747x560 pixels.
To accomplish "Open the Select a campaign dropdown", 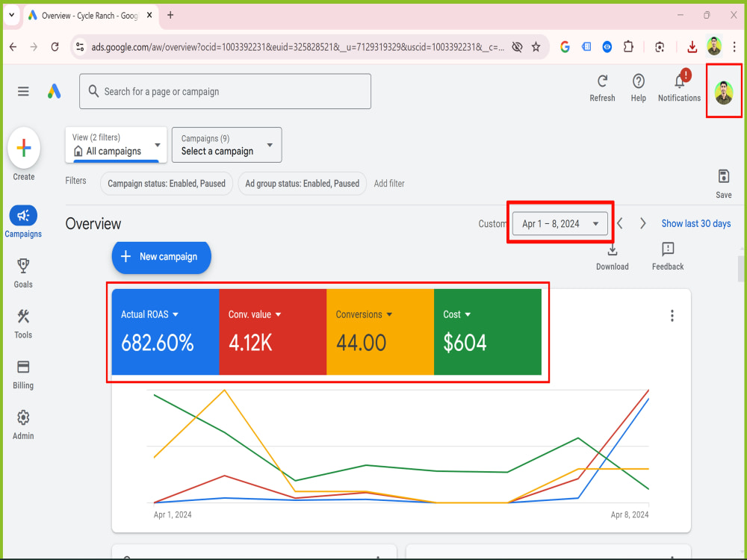I will tap(227, 145).
